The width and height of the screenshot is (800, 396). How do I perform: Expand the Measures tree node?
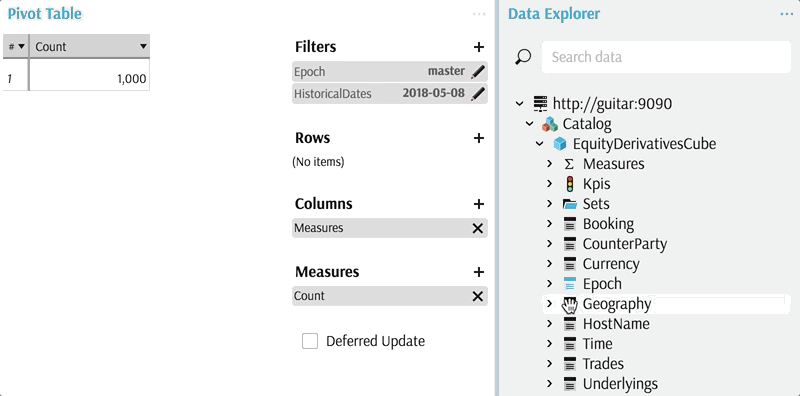coord(549,164)
